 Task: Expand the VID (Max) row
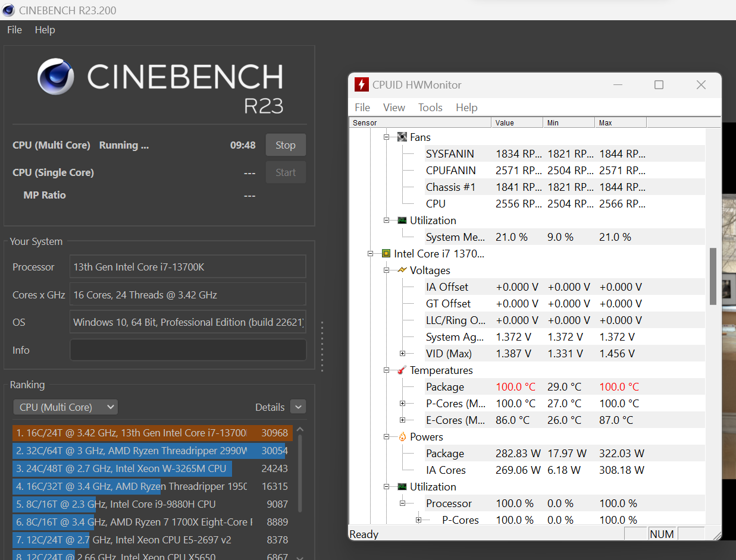pos(402,353)
